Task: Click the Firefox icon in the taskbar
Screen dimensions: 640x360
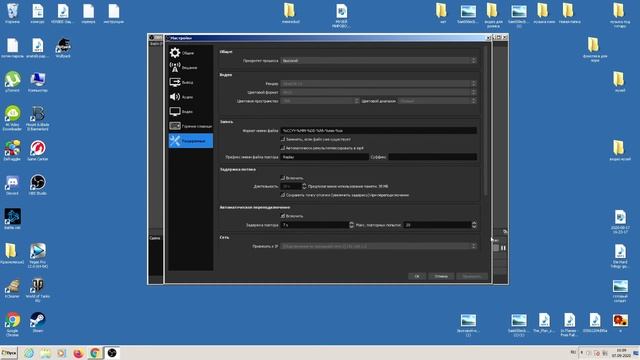Action: [78, 353]
